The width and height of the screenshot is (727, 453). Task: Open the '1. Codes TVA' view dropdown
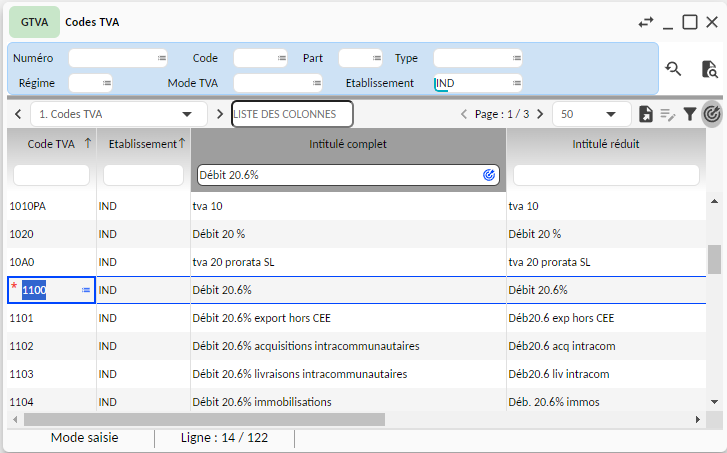186,114
